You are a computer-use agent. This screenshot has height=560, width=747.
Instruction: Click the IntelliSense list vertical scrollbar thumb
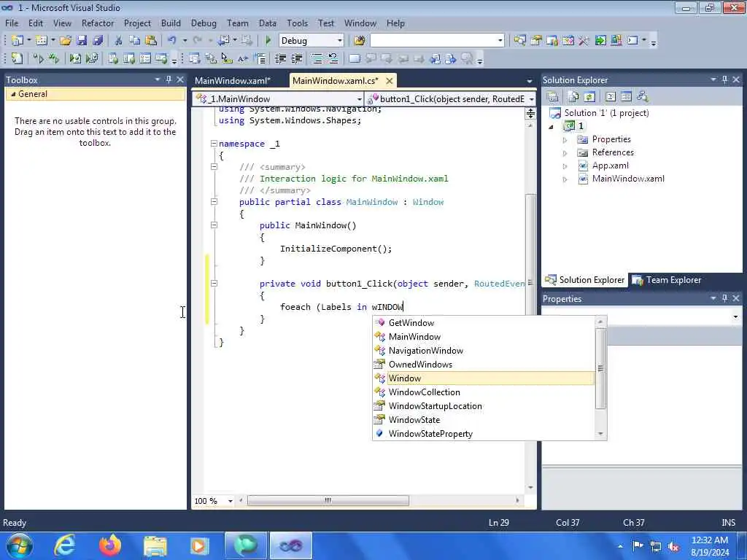(600, 368)
